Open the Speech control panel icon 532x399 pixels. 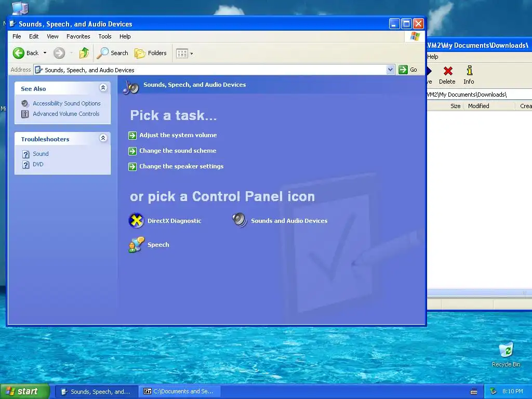point(137,245)
